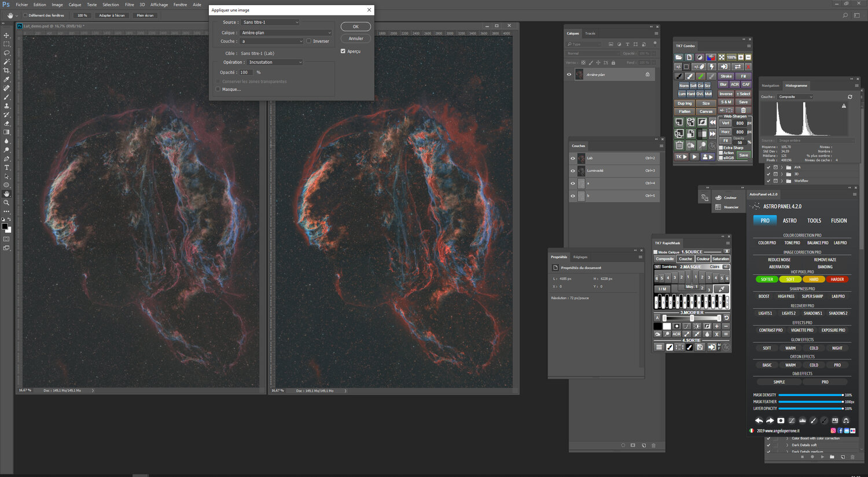Screen dimensions: 868x477
Task: Click the Adapter à l'écran button
Action: (x=112, y=16)
